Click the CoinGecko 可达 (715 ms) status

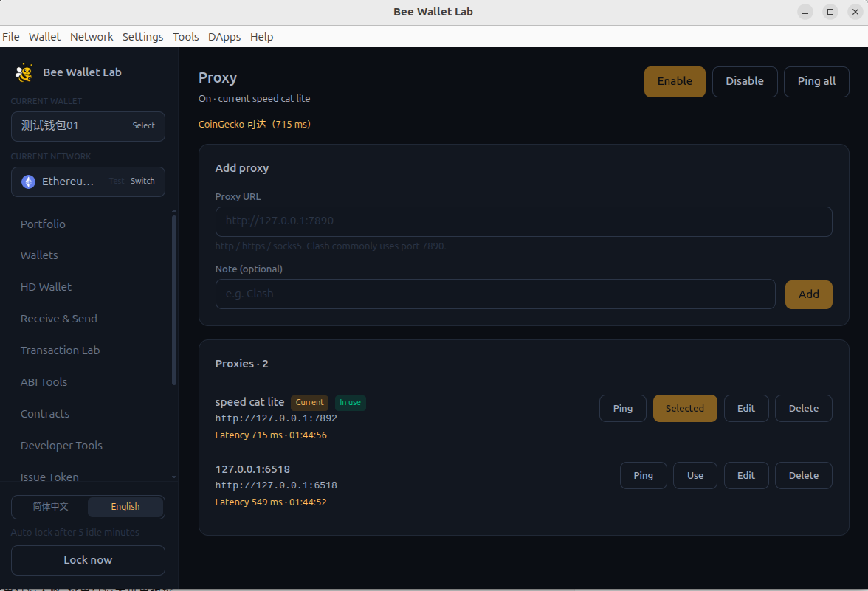tap(254, 125)
